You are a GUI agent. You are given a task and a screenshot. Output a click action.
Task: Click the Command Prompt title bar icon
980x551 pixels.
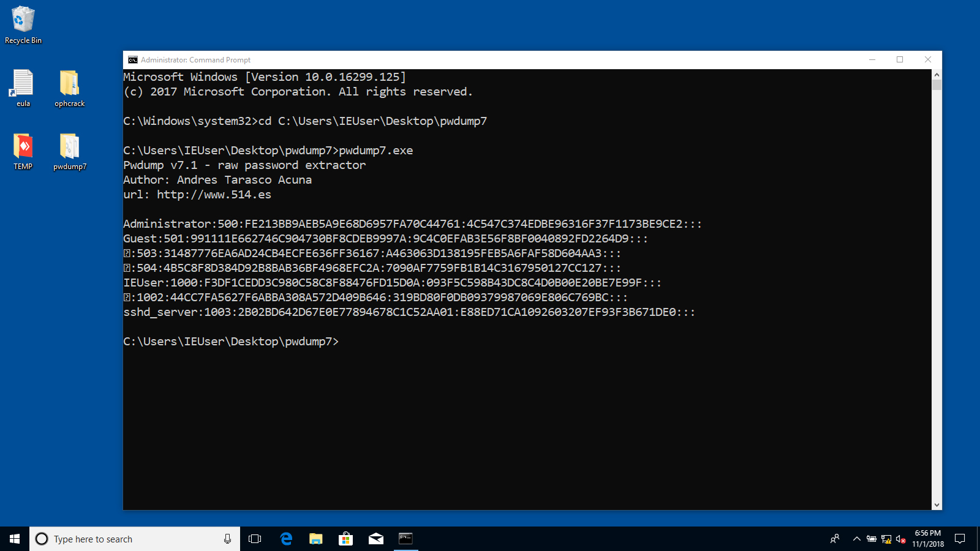[x=133, y=60]
